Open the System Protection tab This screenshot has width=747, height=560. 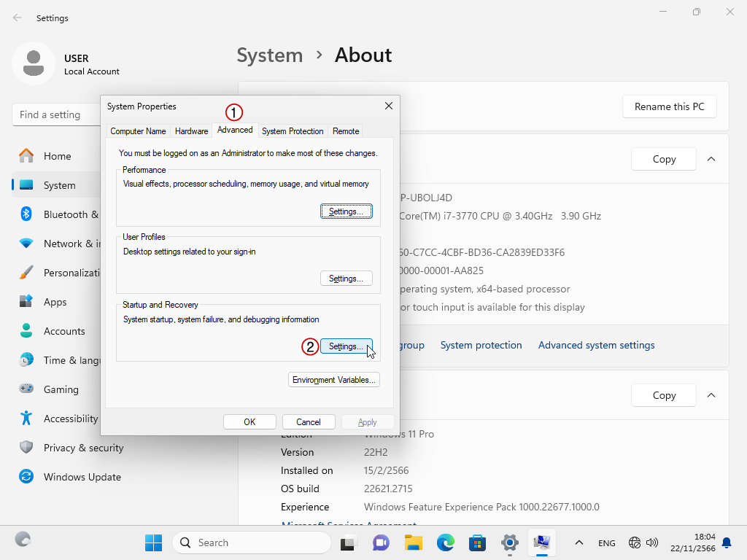pos(292,131)
